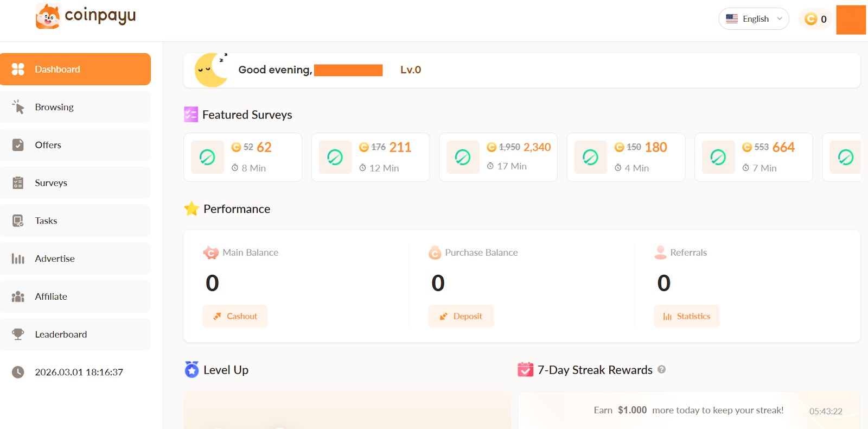Open Advertise in the sidebar
This screenshot has width=868, height=429.
coord(75,258)
